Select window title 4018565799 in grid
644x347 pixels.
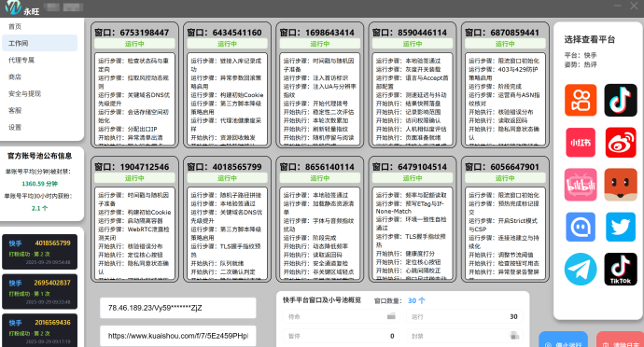pos(225,167)
